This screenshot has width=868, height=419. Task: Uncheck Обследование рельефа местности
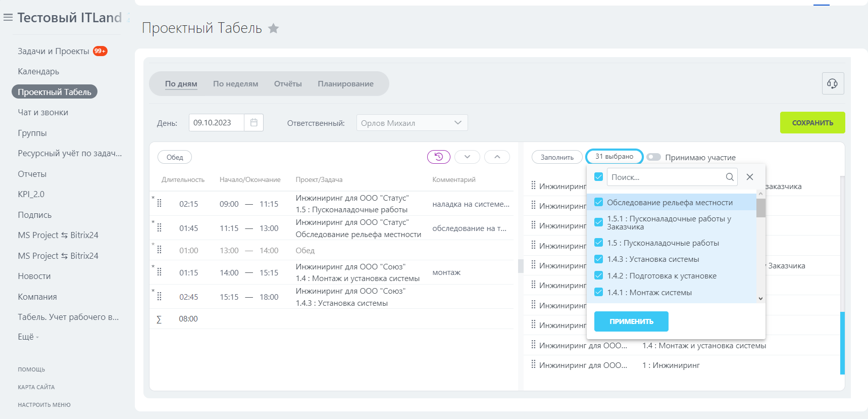pos(598,202)
